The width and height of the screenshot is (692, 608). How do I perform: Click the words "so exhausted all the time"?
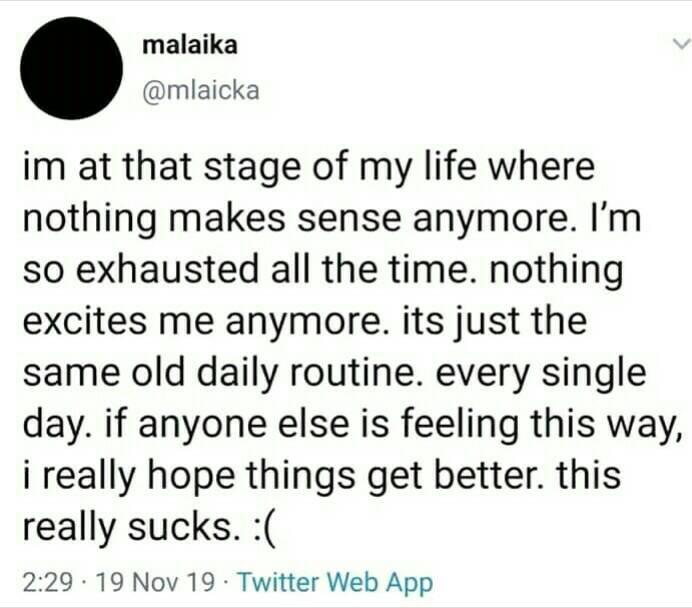tap(245, 270)
